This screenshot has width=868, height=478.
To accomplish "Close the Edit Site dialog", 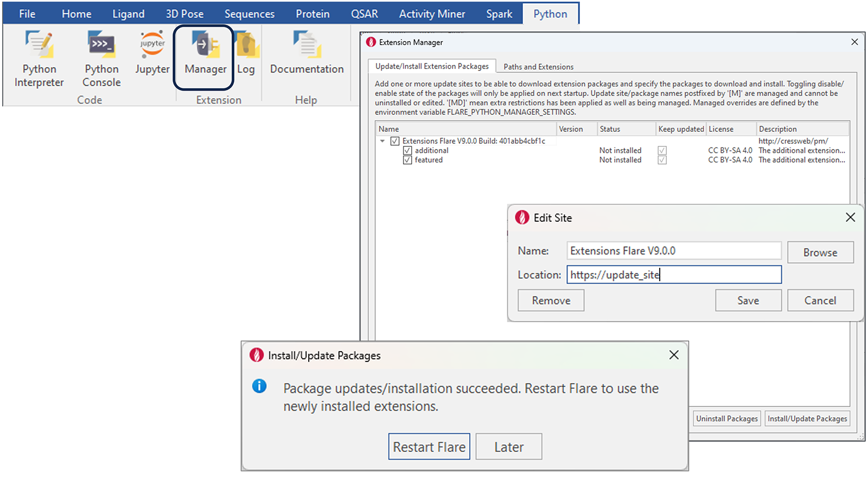I will [850, 217].
